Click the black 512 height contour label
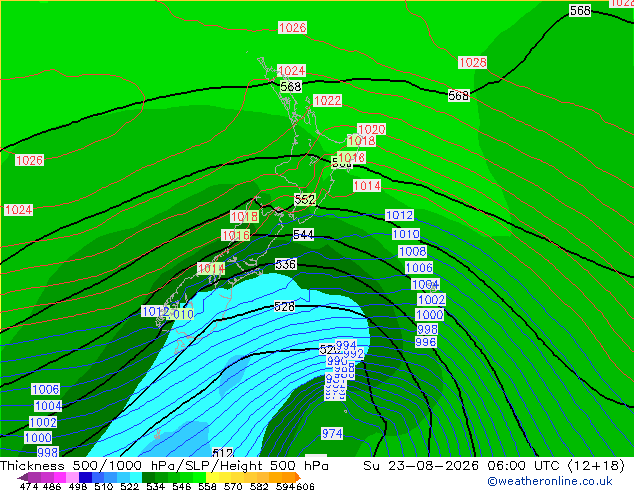634x490 pixels. [x=223, y=452]
